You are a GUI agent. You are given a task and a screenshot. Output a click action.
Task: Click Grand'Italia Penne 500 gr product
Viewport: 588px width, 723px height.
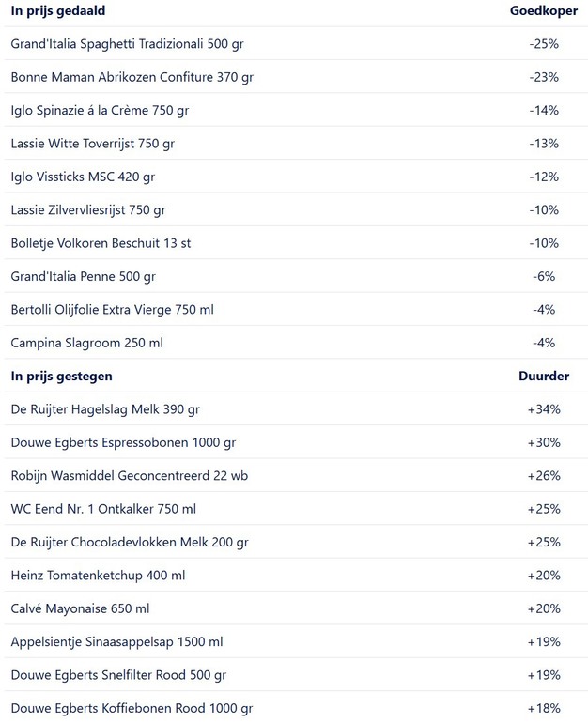click(x=83, y=276)
